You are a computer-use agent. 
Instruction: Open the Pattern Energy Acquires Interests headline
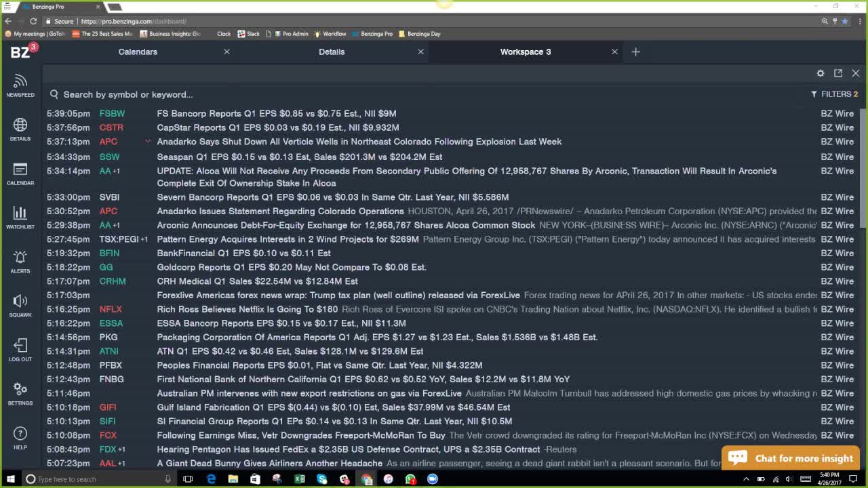(288, 239)
